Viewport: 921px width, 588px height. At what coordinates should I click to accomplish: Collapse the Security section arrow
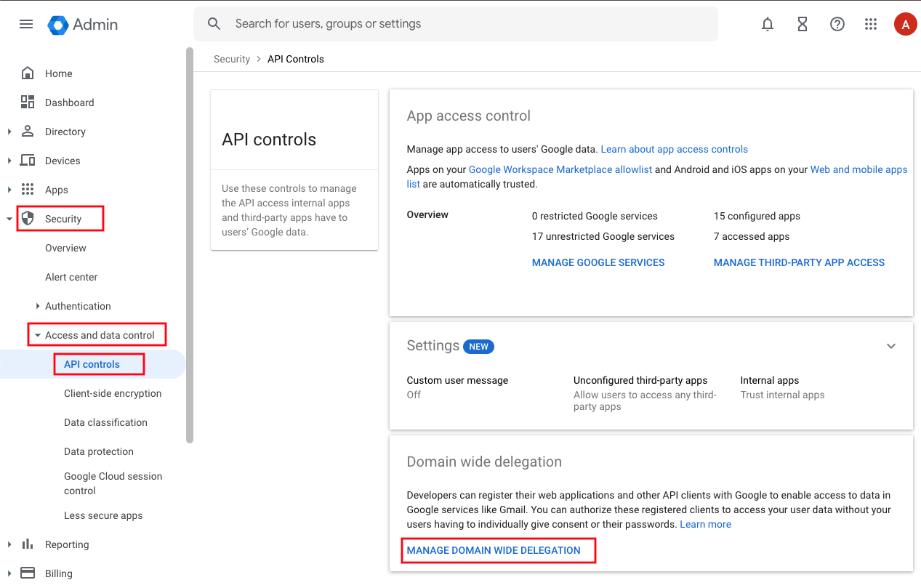coord(9,219)
